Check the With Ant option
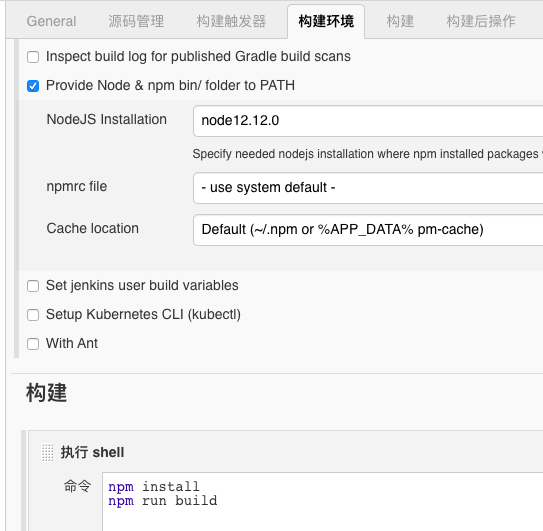 [x=33, y=344]
